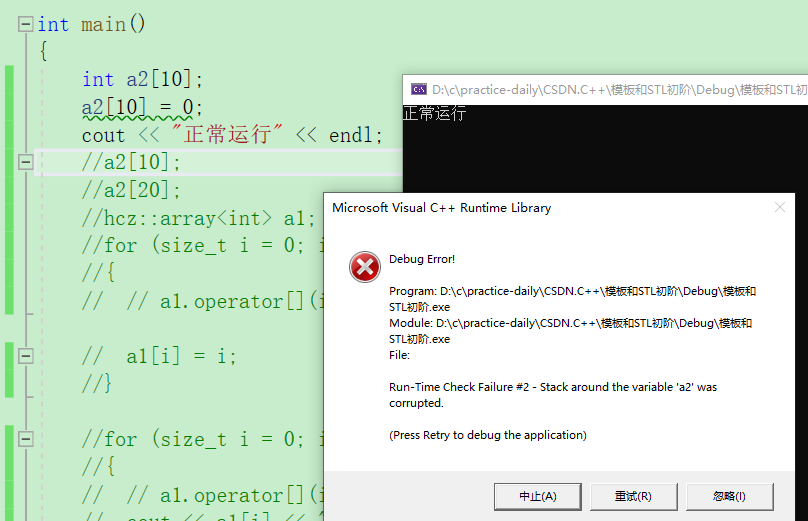Click the 'Debug Error!' text in dialog

click(422, 259)
